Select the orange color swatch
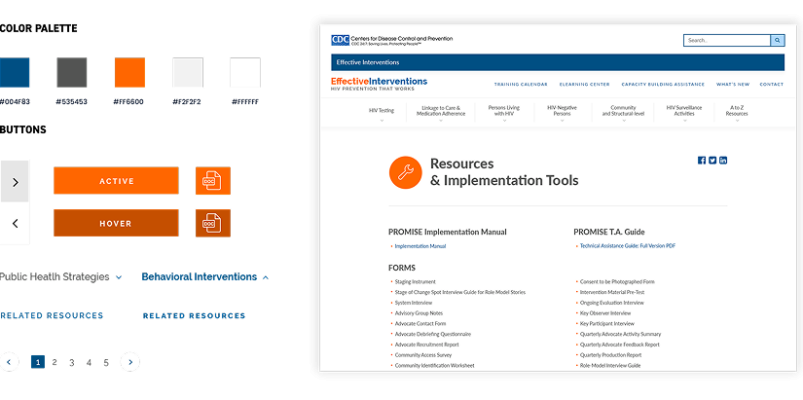 pos(130,73)
